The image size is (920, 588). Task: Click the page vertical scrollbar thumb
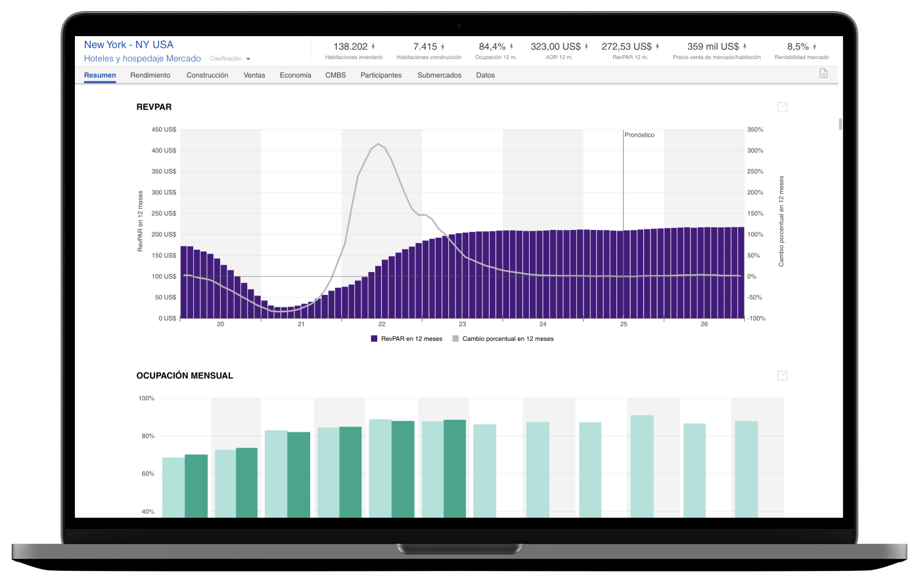pyautogui.click(x=839, y=124)
